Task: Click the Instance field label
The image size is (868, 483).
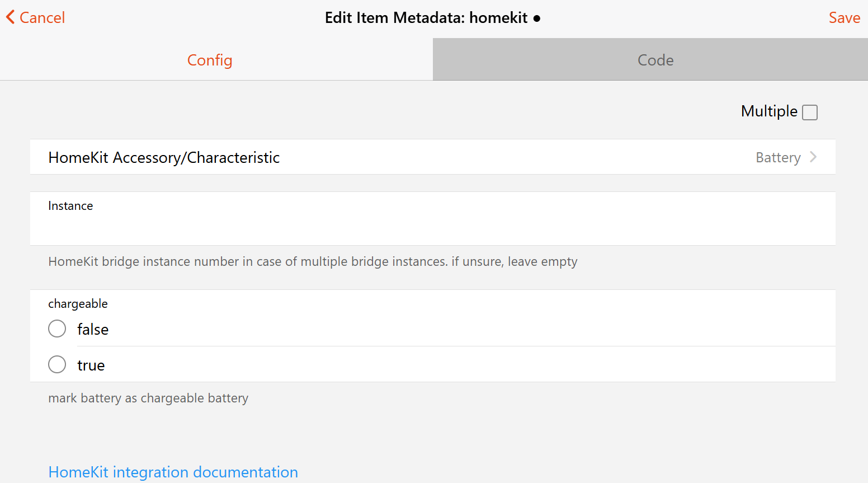Action: [x=70, y=206]
